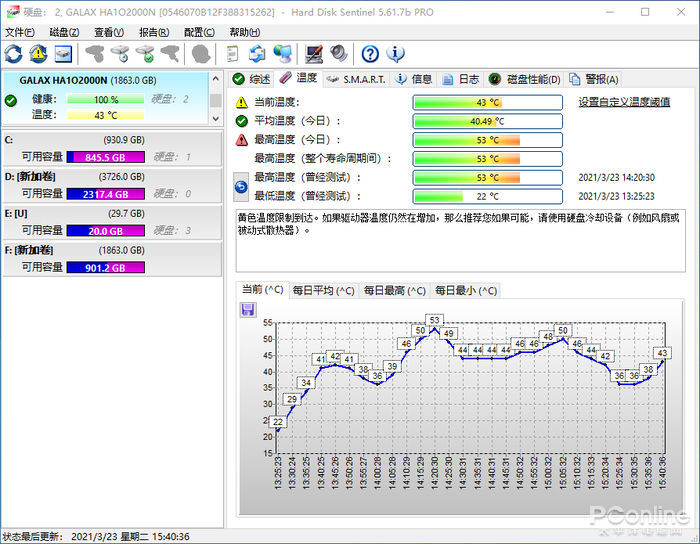Click the 2021/3/23 14:20:30 timestamp

[617, 178]
